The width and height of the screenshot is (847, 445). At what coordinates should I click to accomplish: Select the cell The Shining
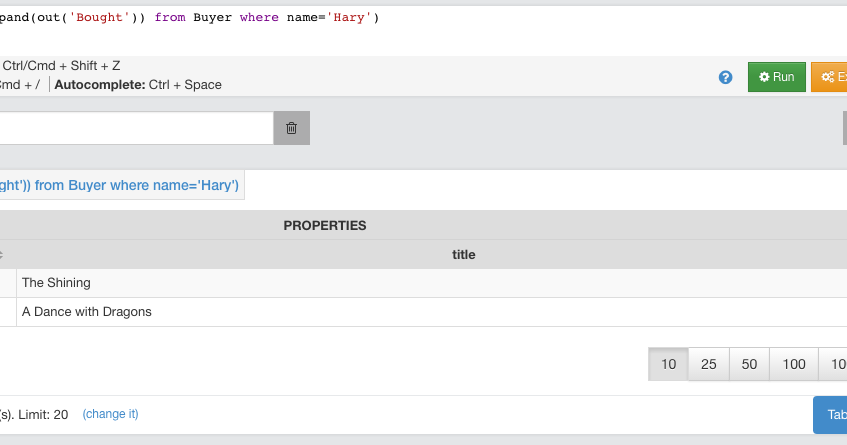coord(432,283)
